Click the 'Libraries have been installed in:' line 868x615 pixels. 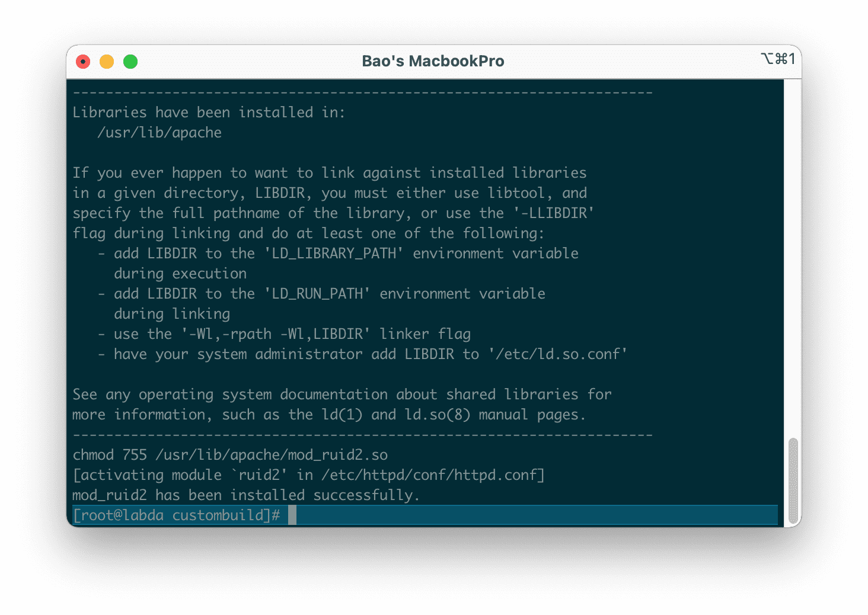pos(209,113)
